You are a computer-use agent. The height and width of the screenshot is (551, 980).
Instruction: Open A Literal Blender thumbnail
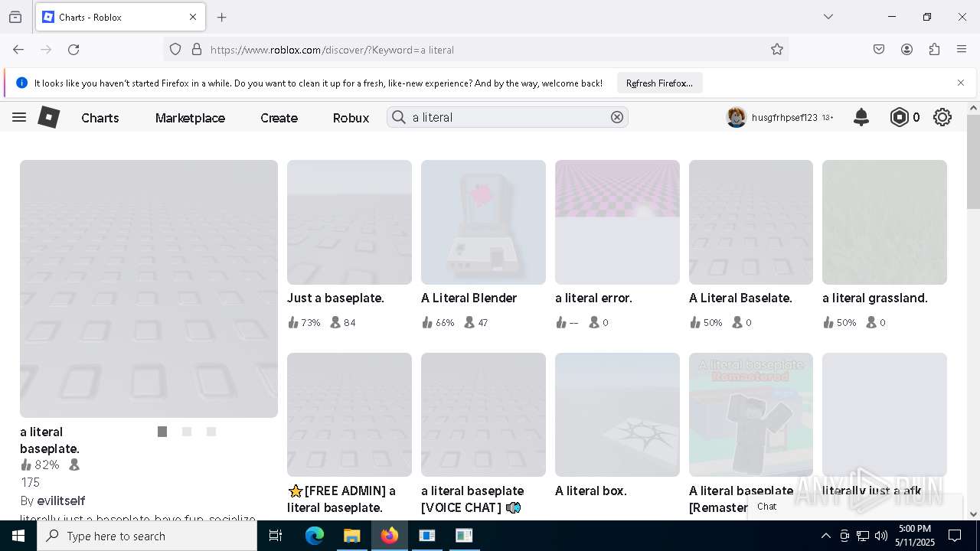pos(483,222)
